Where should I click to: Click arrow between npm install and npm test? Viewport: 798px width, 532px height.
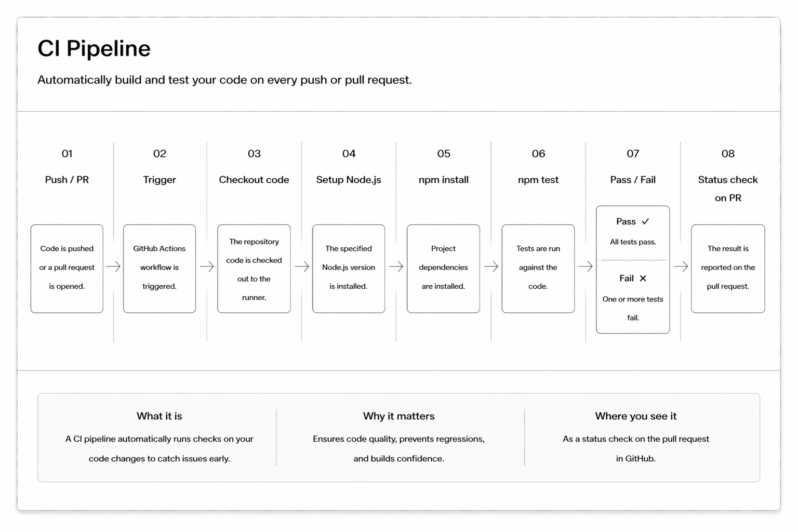pyautogui.click(x=491, y=267)
